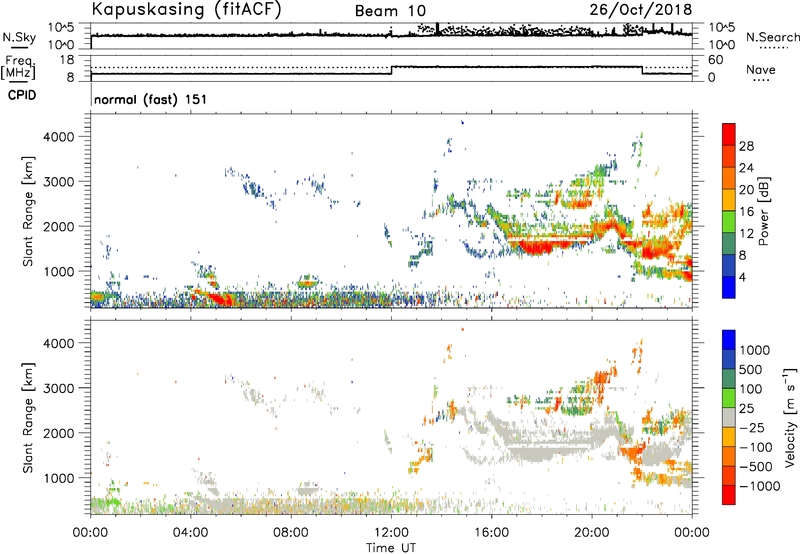Click the red bottom of velocity colorbar
Viewport: 800px width, 554px height.
point(729,495)
